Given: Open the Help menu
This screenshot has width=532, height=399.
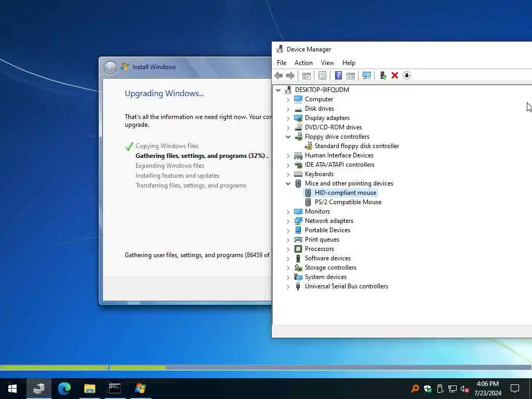Looking at the screenshot, I should (349, 63).
